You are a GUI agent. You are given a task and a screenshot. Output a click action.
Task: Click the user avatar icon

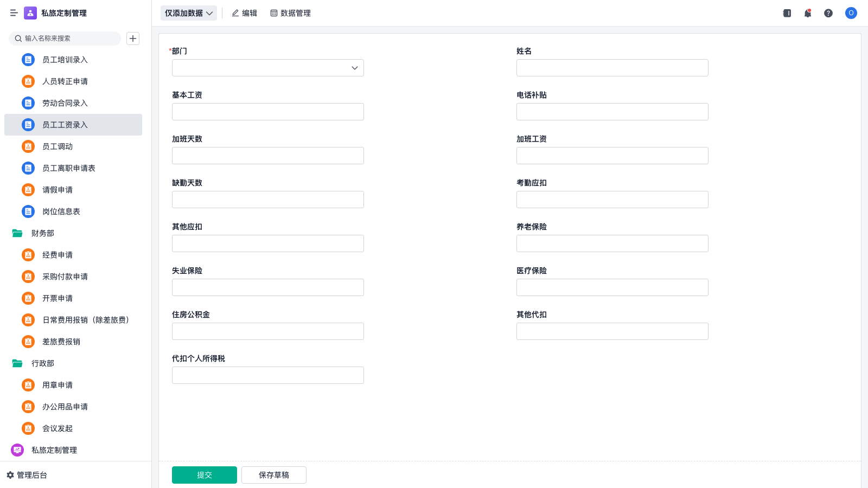pos(851,13)
